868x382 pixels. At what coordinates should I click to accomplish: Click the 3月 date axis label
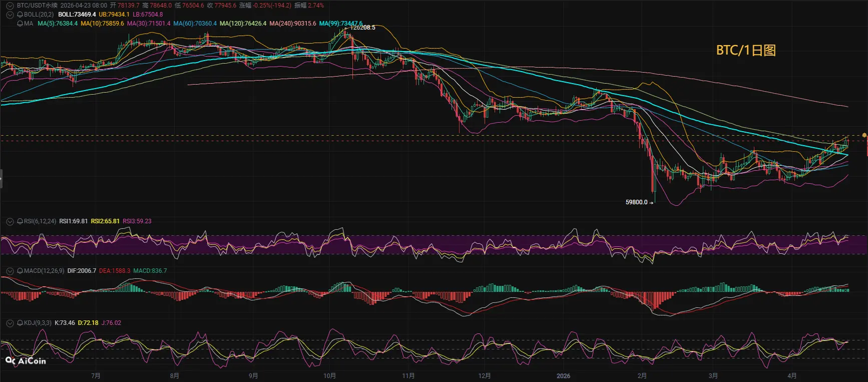click(713, 376)
